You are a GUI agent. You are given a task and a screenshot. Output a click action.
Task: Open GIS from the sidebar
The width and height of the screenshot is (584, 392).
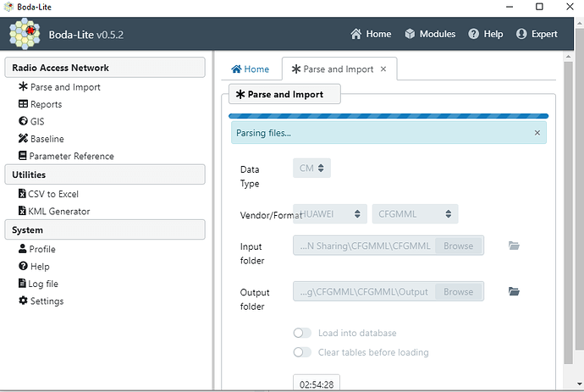pos(37,121)
